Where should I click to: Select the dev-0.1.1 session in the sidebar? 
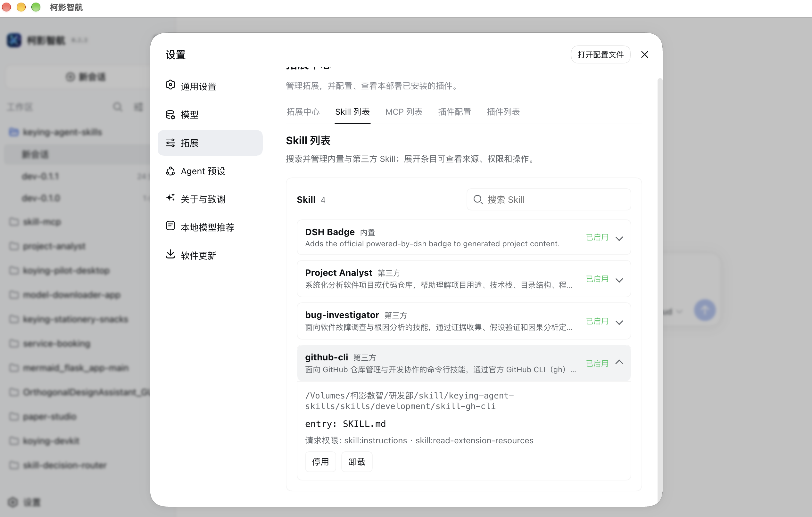coord(40,176)
